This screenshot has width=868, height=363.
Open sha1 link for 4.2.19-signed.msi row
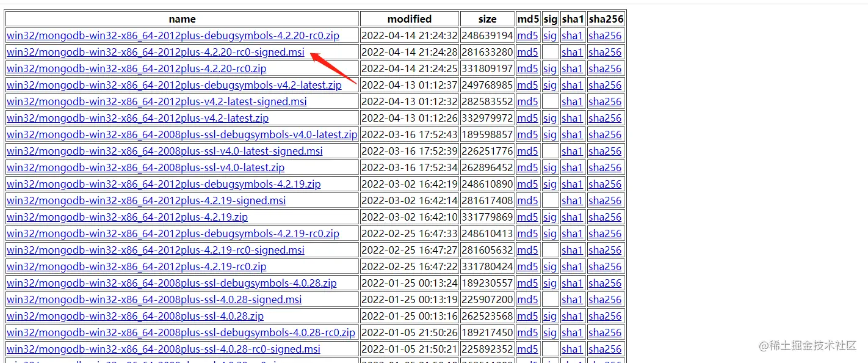coord(572,200)
